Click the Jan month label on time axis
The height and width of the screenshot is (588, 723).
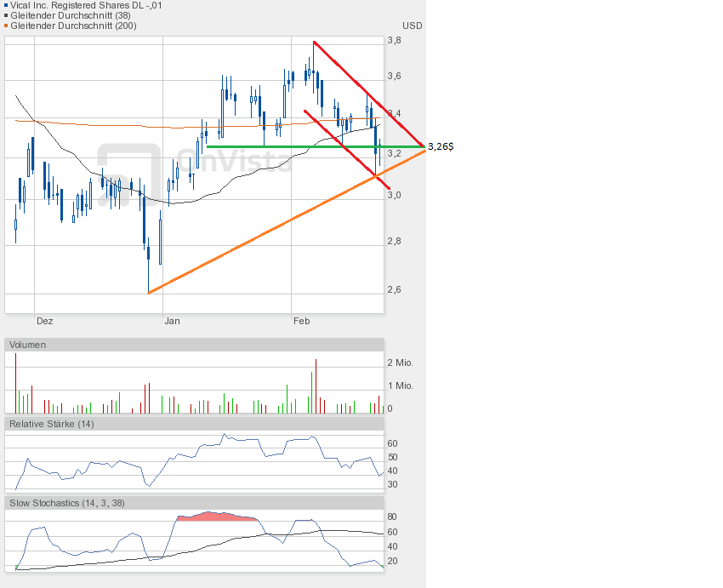(172, 321)
